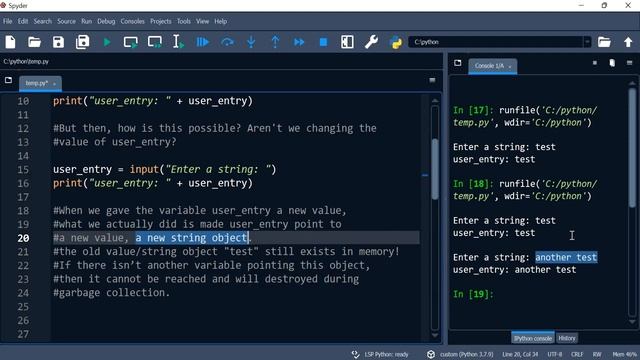Click custom (Python 3.7.9) status text
640x360 pixels.
pos(467,354)
